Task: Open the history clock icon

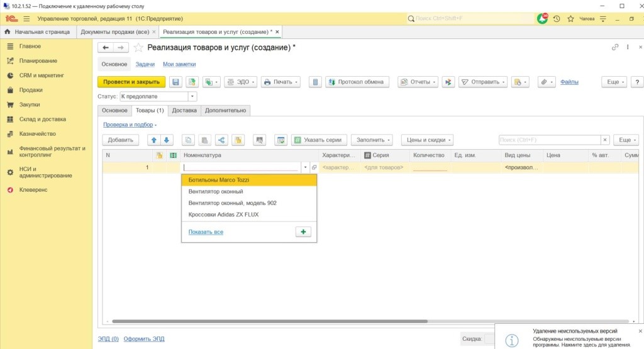Action: tap(557, 19)
